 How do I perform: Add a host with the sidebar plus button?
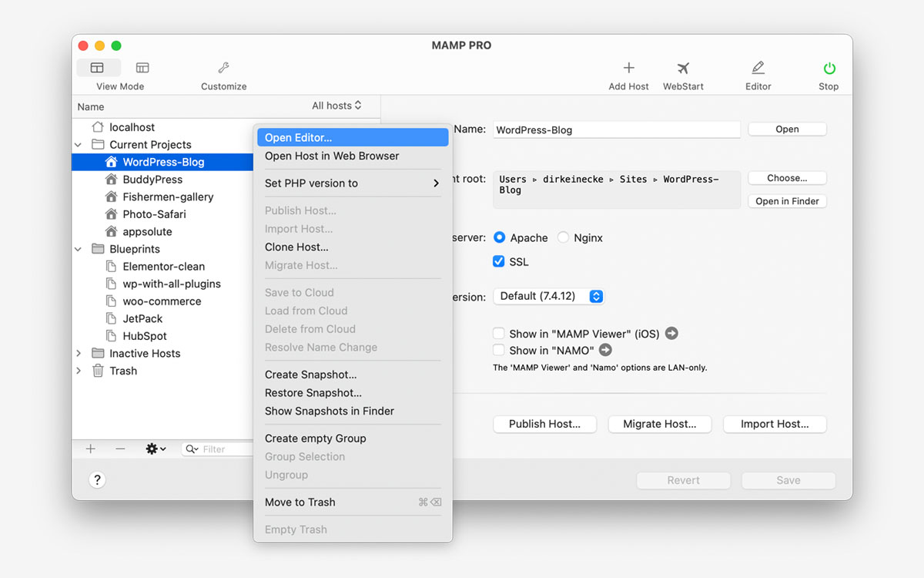90,449
